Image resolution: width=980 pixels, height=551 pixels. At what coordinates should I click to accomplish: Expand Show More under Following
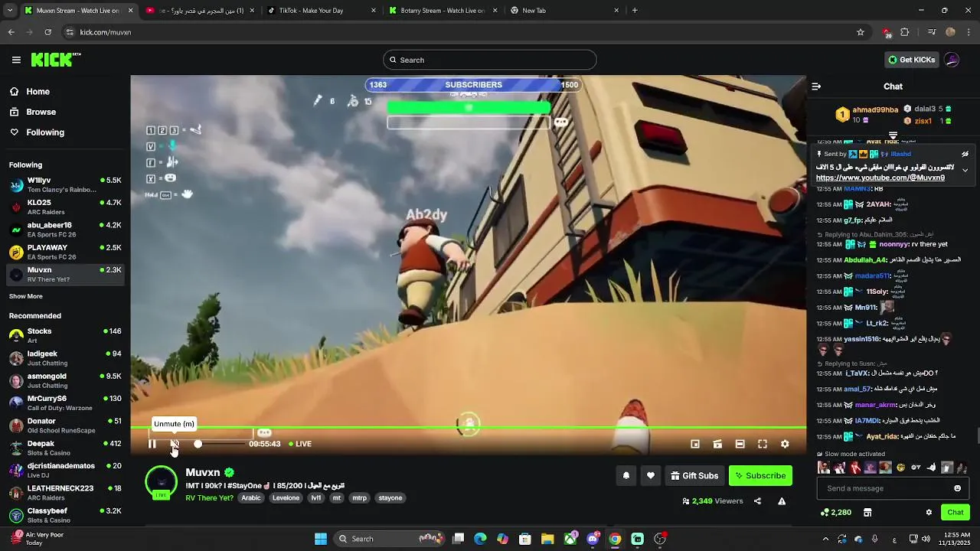tap(26, 296)
